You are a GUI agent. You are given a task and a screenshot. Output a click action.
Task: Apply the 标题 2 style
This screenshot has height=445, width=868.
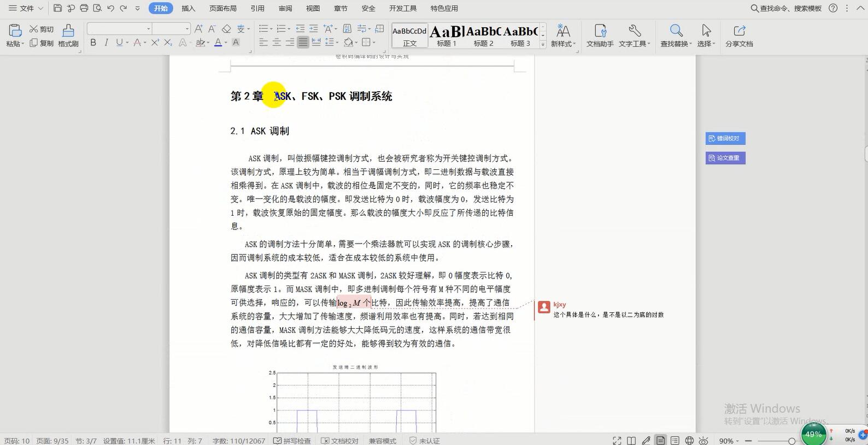click(483, 36)
